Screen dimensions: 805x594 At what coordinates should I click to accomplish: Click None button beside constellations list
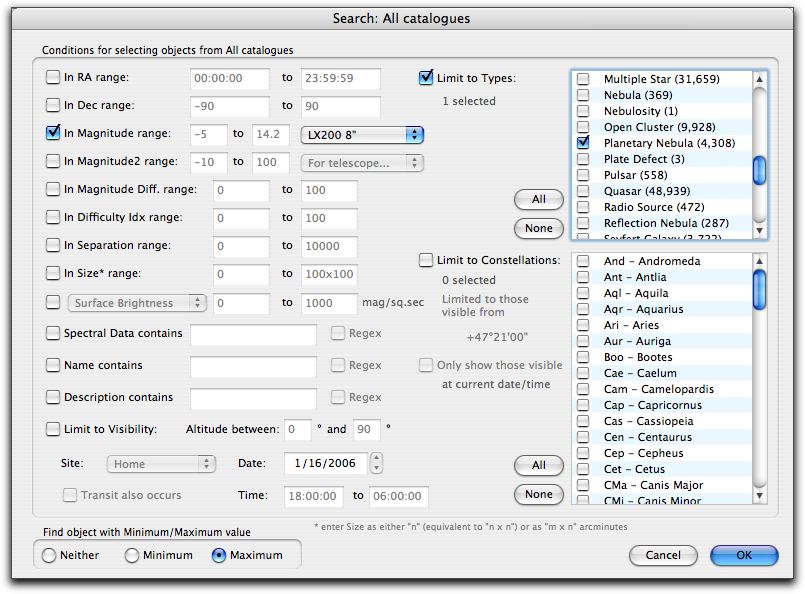pos(538,494)
